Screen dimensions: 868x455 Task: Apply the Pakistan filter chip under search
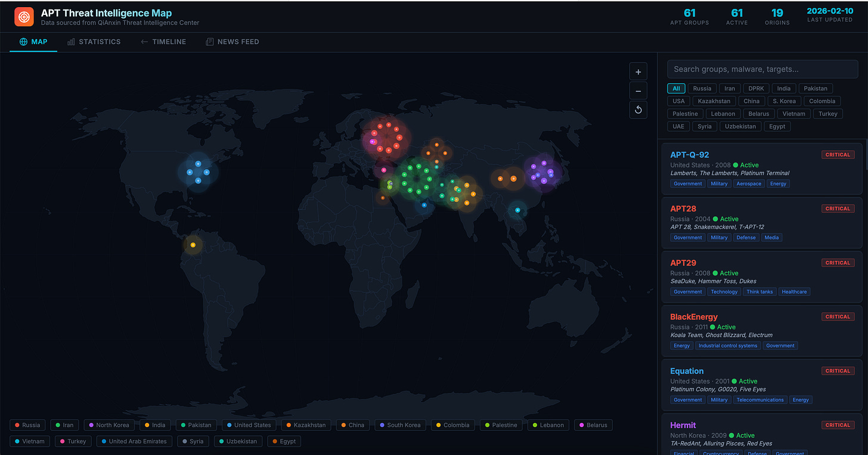point(816,89)
